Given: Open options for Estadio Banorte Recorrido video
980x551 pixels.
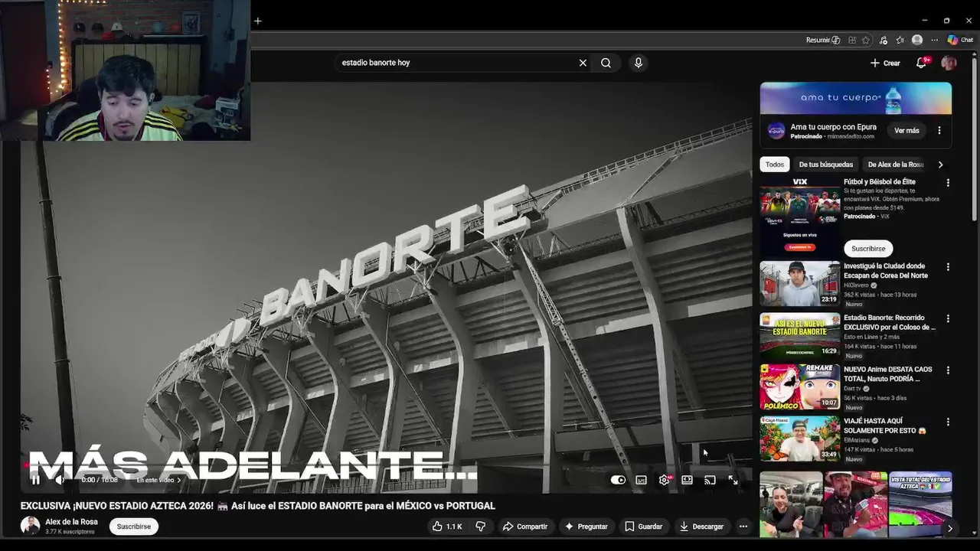Looking at the screenshot, I should tap(948, 318).
